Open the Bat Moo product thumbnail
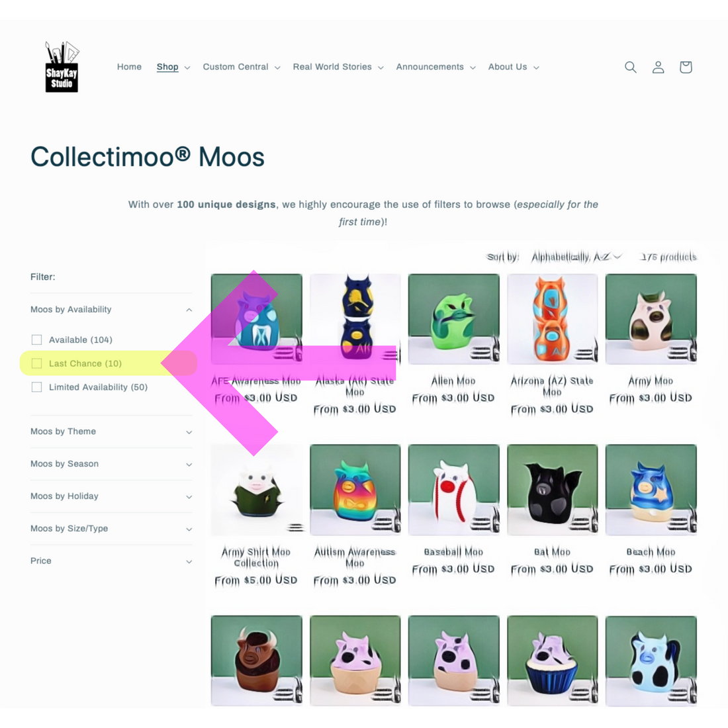 pos(552,489)
